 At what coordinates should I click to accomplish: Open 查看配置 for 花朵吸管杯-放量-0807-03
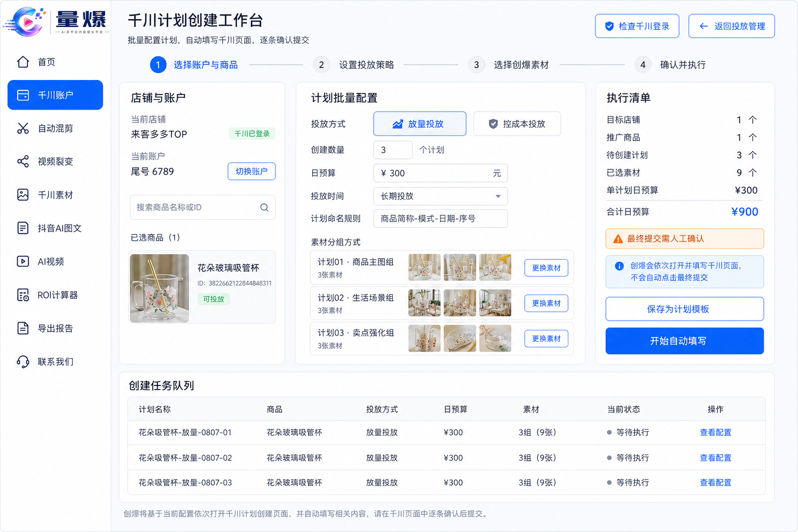pyautogui.click(x=715, y=483)
